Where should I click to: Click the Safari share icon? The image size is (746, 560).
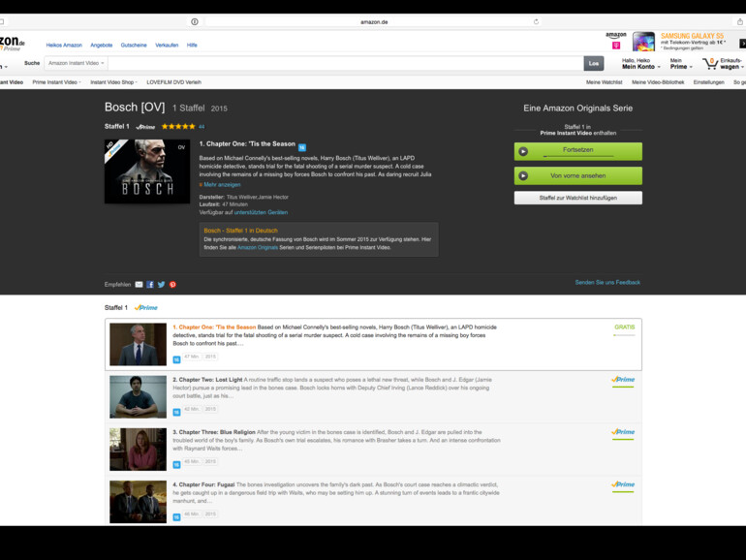(740, 22)
